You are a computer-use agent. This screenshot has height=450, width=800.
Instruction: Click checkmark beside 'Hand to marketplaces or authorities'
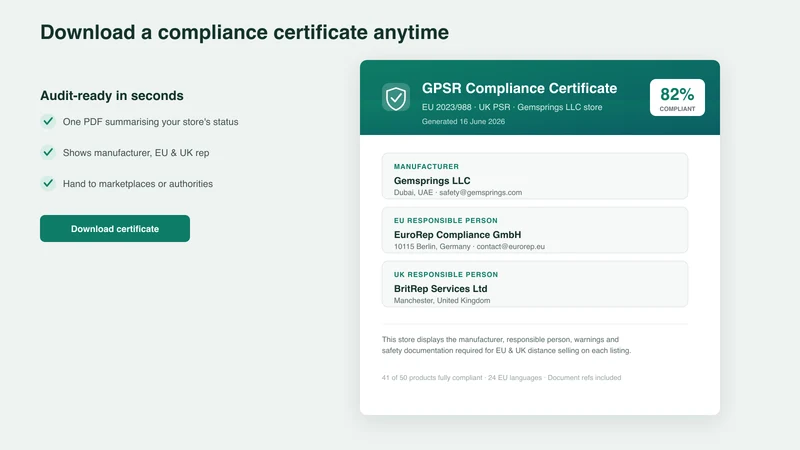[48, 183]
